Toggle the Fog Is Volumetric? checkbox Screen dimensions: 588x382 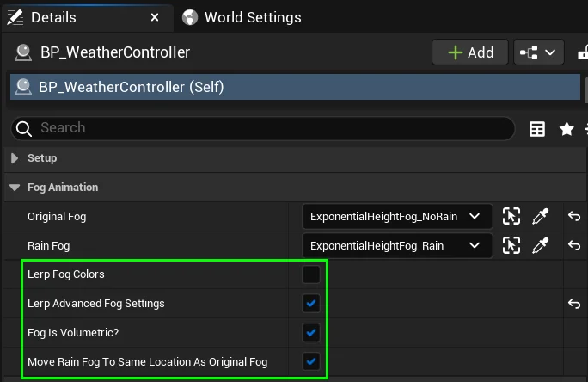(311, 332)
